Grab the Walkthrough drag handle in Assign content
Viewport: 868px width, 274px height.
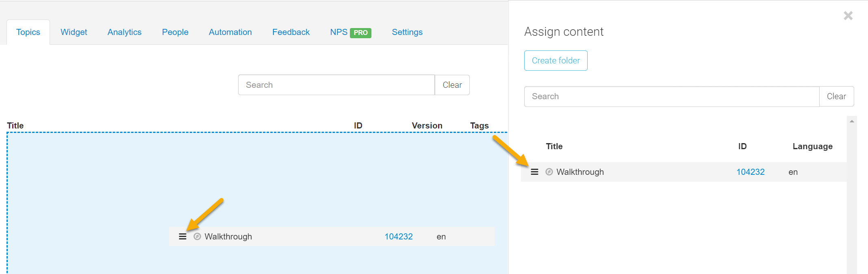pyautogui.click(x=534, y=172)
